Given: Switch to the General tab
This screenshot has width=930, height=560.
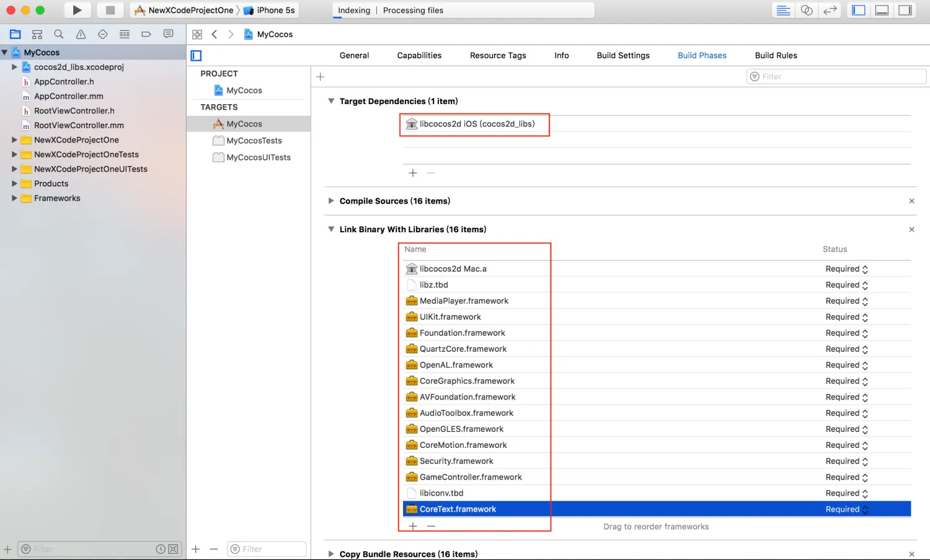Looking at the screenshot, I should point(354,55).
